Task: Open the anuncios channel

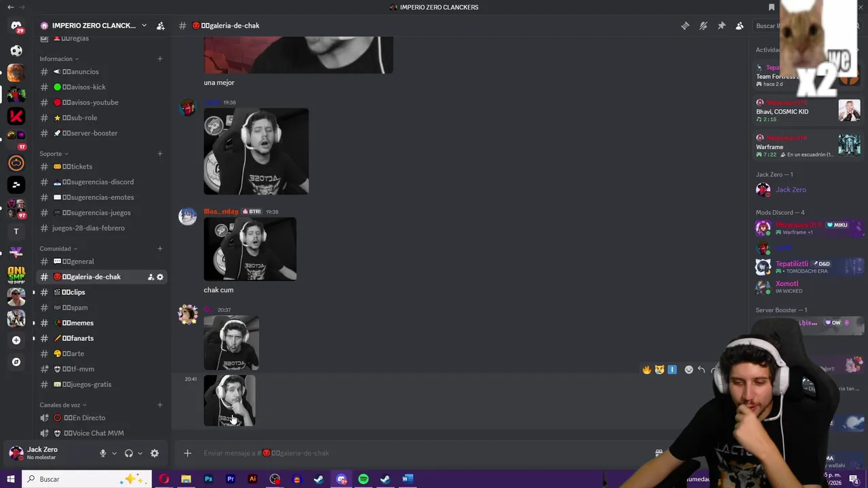Action: coord(102,72)
